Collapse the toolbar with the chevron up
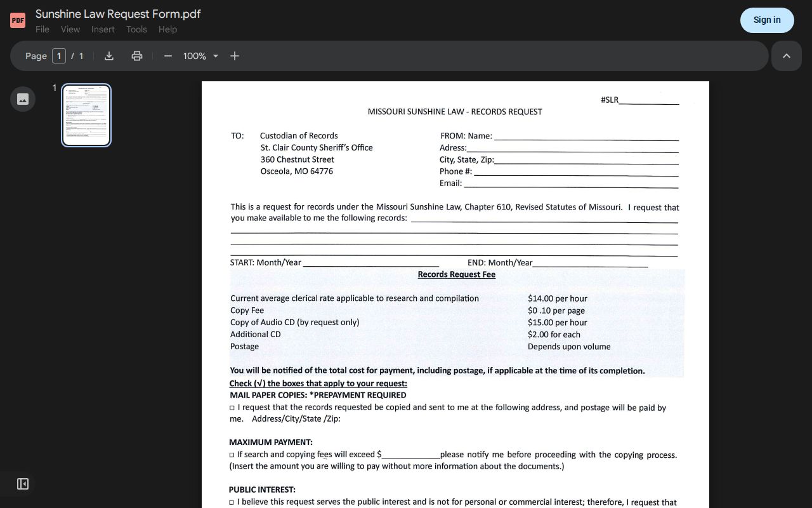812x508 pixels. click(787, 56)
